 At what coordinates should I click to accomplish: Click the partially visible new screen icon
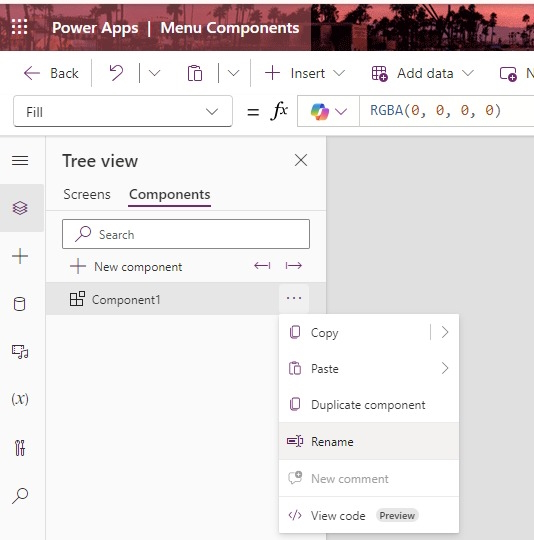click(x=508, y=73)
